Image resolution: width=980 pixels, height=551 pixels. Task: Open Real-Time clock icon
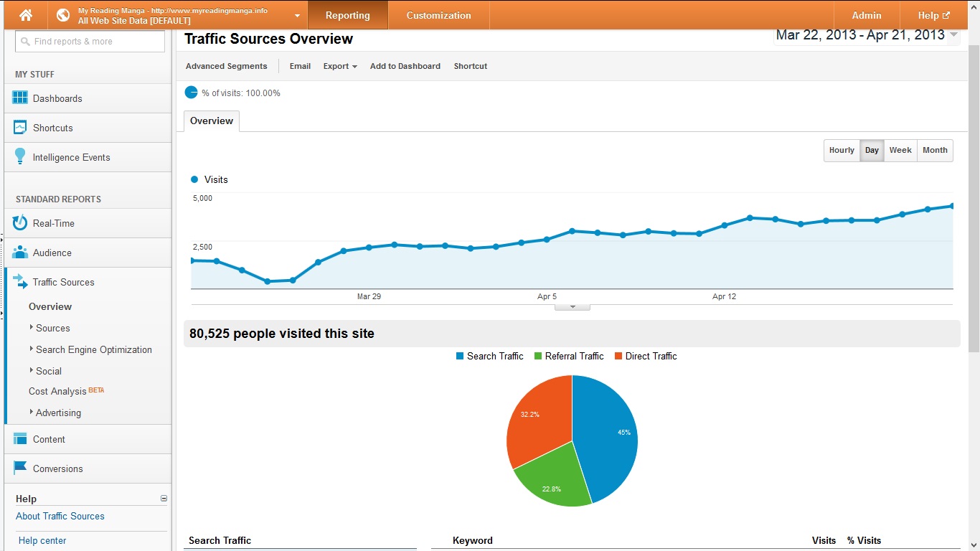pyautogui.click(x=20, y=223)
